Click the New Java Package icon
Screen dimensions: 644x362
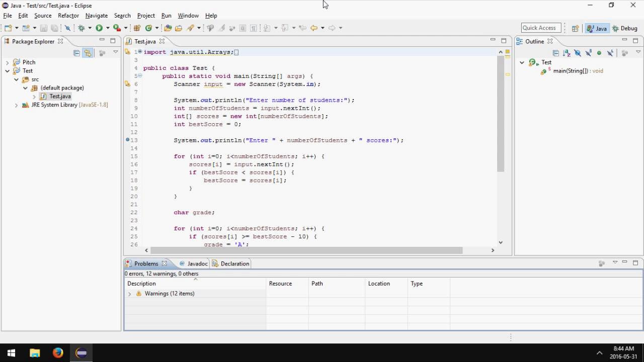tap(137, 28)
